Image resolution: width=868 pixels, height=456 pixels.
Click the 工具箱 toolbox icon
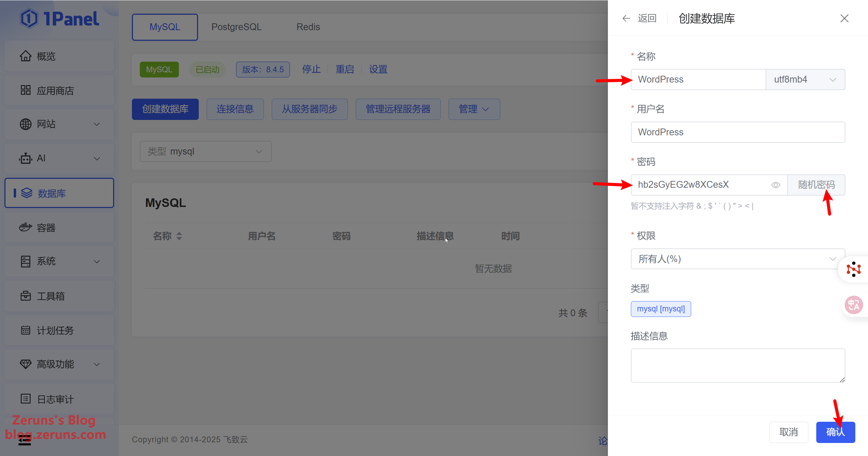pos(25,296)
